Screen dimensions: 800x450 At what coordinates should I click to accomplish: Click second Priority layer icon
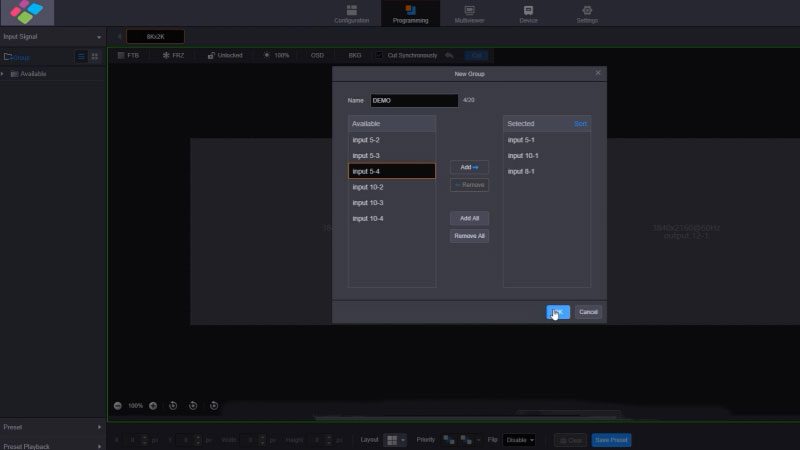(466, 440)
